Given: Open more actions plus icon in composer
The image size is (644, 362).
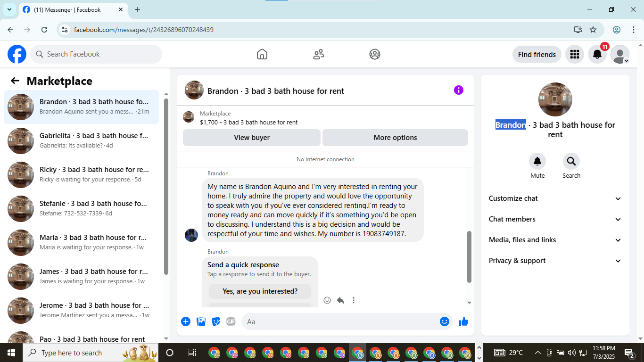Looking at the screenshot, I should pos(186,321).
